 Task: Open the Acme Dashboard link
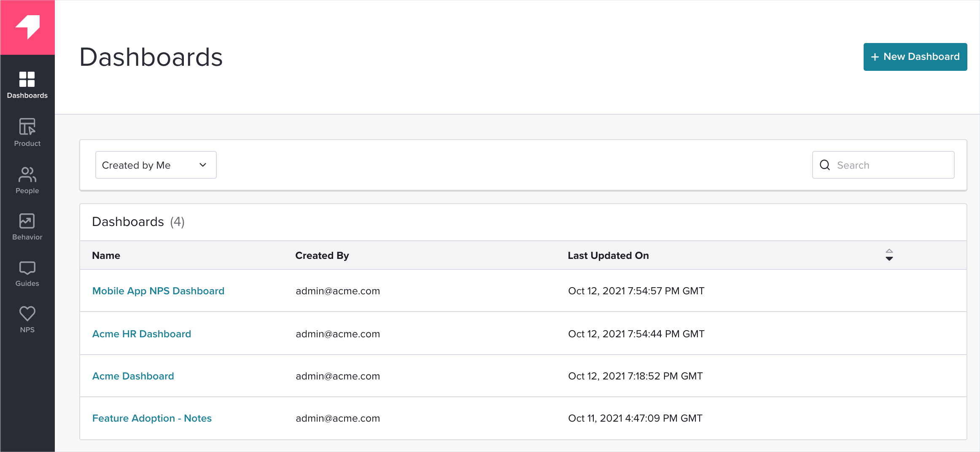(133, 376)
